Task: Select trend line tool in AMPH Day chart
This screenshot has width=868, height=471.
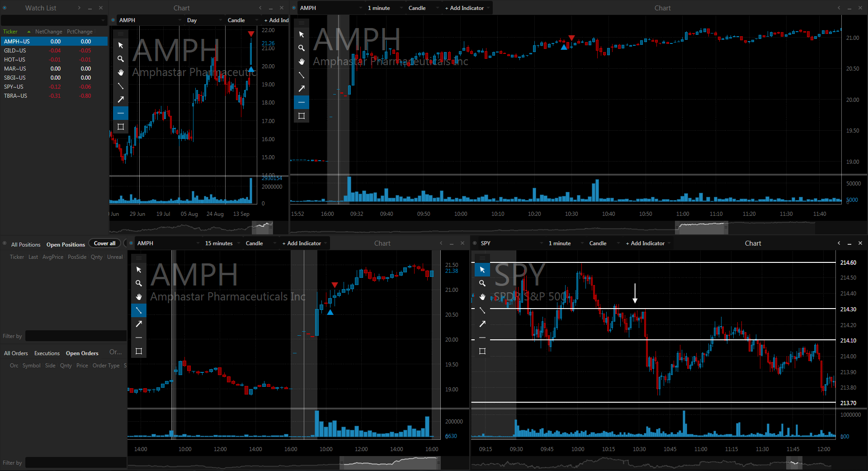Action: point(121,86)
